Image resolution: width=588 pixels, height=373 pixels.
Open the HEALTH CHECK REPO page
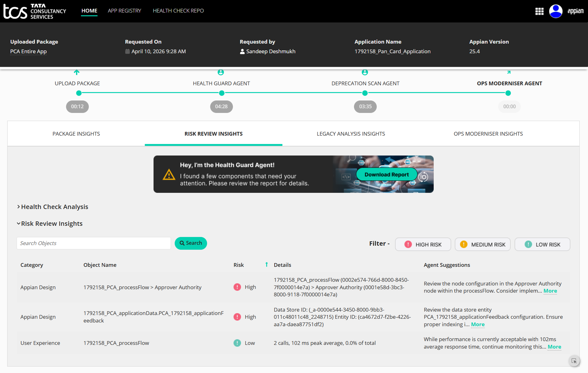coord(178,11)
